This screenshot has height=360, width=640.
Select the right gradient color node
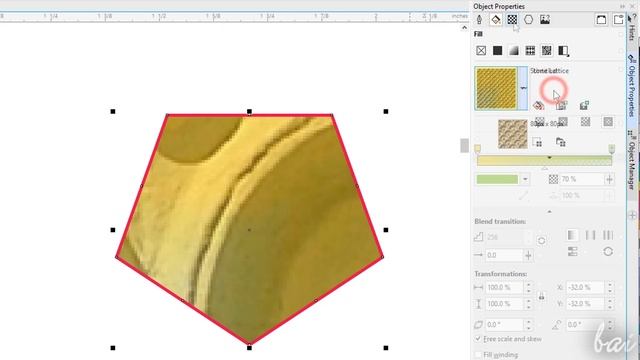click(611, 148)
